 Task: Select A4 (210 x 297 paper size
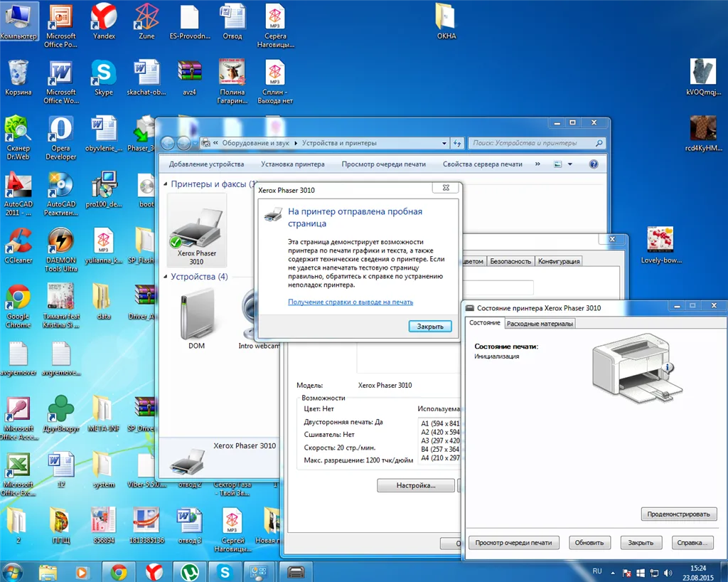coord(440,457)
